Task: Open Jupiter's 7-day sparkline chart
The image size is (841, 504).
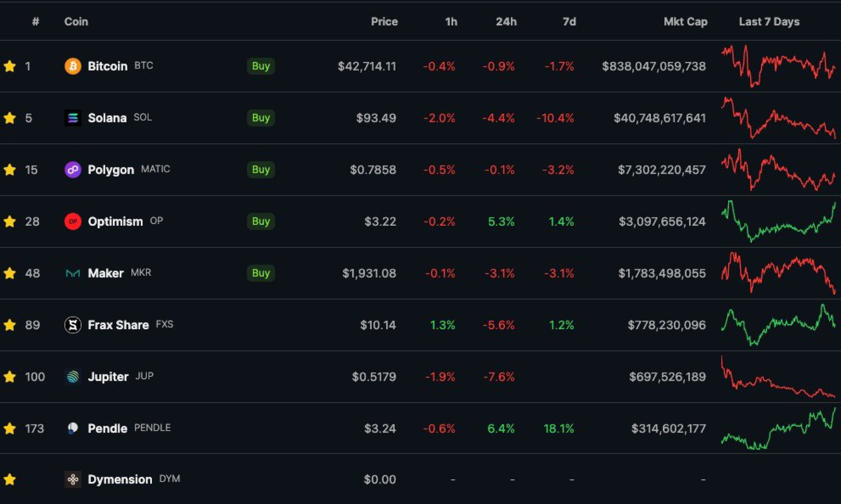Action: coord(779,376)
